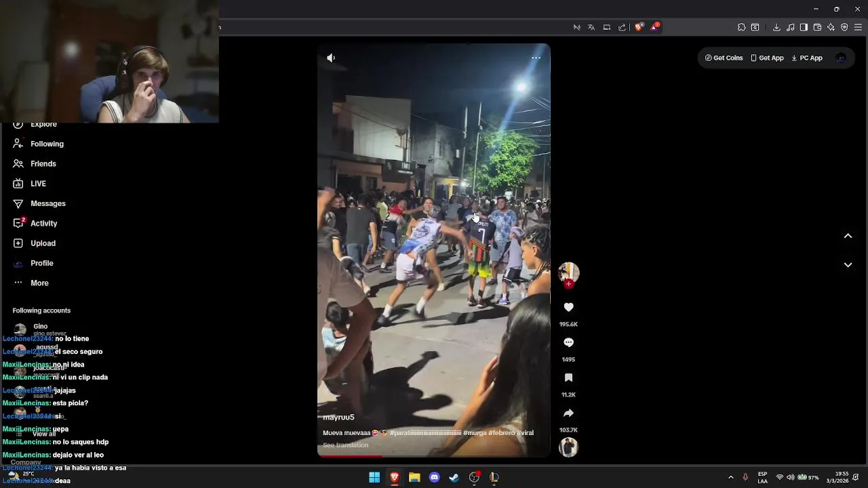Expand the More menu in sidebar
Image resolution: width=868 pixels, height=488 pixels.
[31, 283]
